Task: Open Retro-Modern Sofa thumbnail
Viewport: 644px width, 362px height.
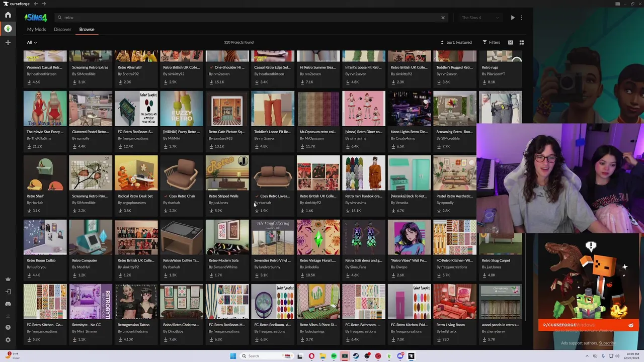Action: 227,237
